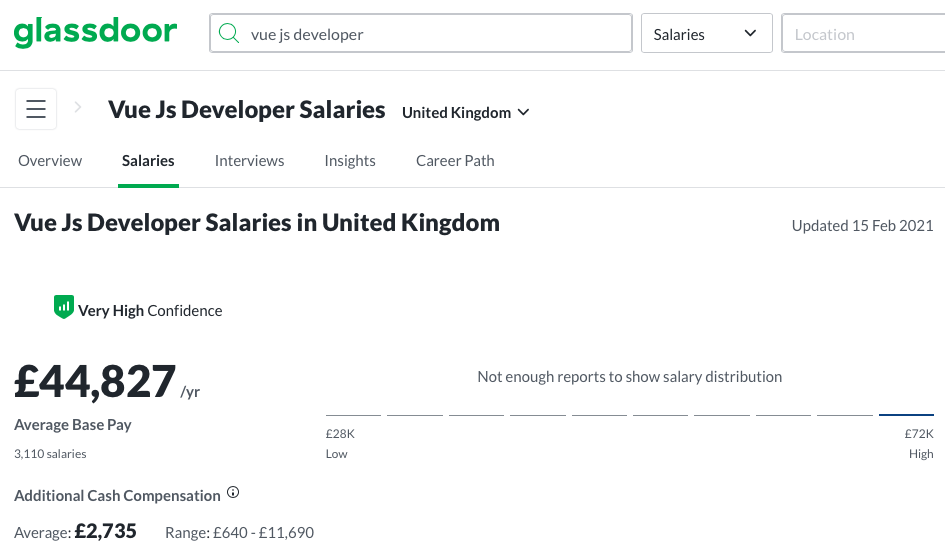This screenshot has height=547, width=945.
Task: Click the Average Base Pay label
Action: (x=73, y=425)
